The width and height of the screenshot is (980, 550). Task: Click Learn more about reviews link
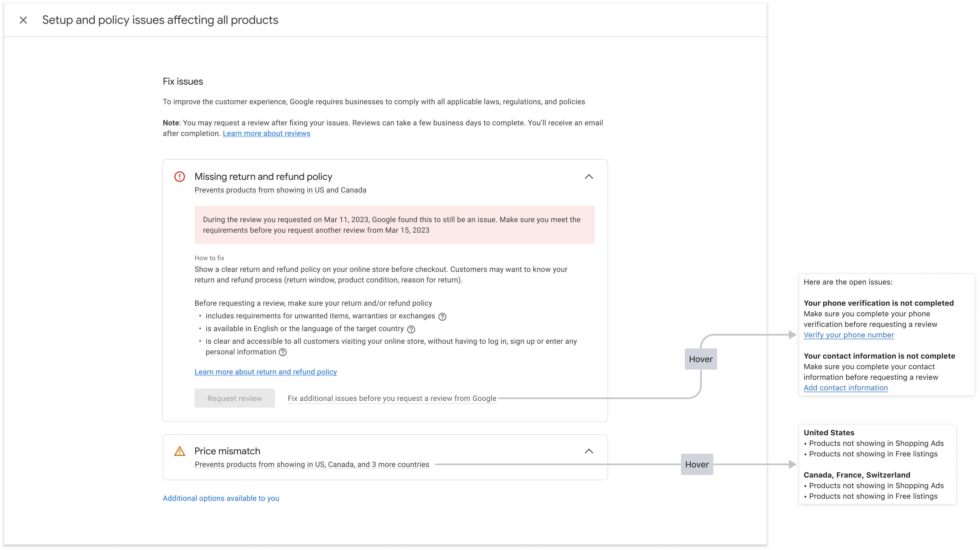point(266,133)
